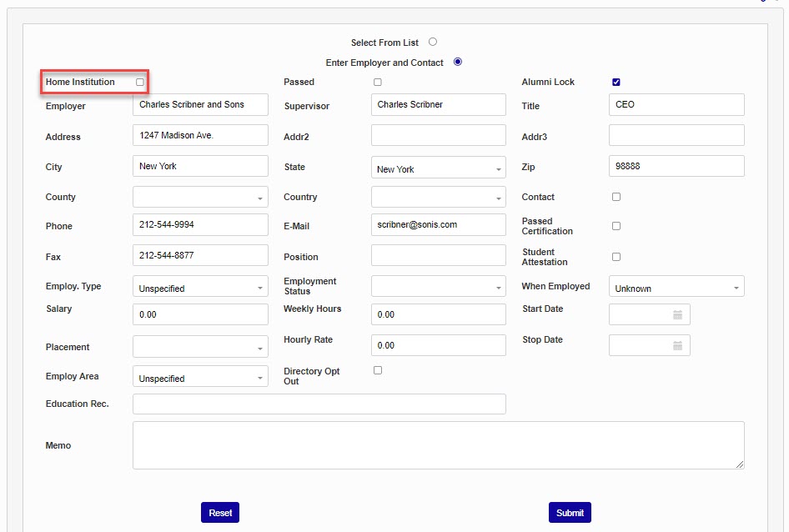The width and height of the screenshot is (789, 532).
Task: Uncheck the Alumni Lock checkbox
Action: coord(616,83)
